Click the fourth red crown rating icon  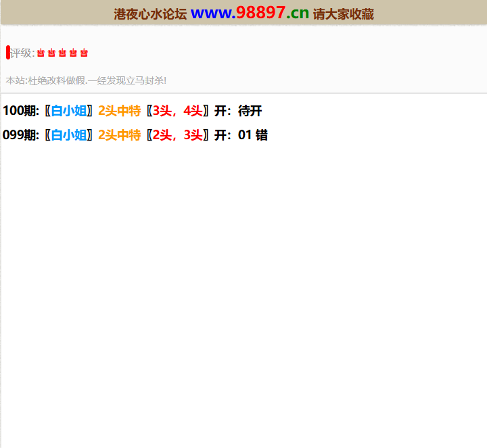click(73, 53)
